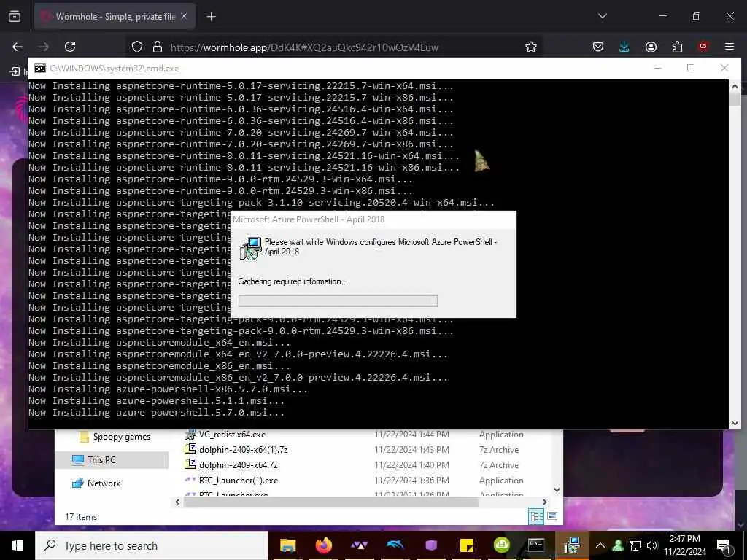The image size is (747, 560).
Task: Switch Explorer to large icons view
Action: pos(552,516)
